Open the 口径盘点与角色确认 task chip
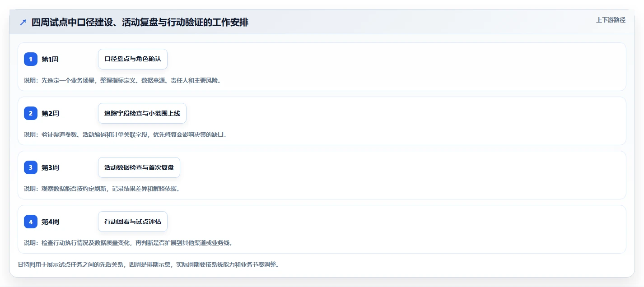Screen dimensions: 644x287 pos(133,59)
